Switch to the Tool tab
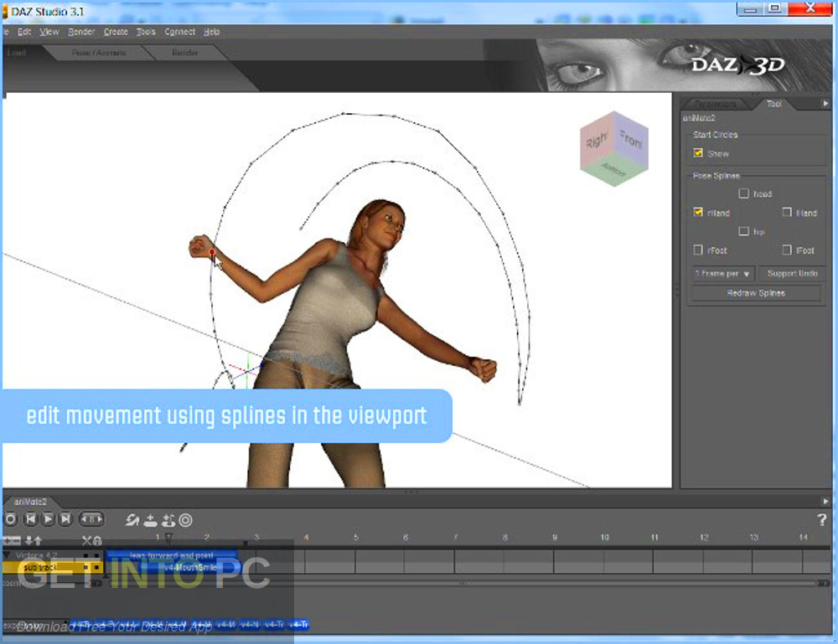The width and height of the screenshot is (838, 644). click(x=773, y=104)
